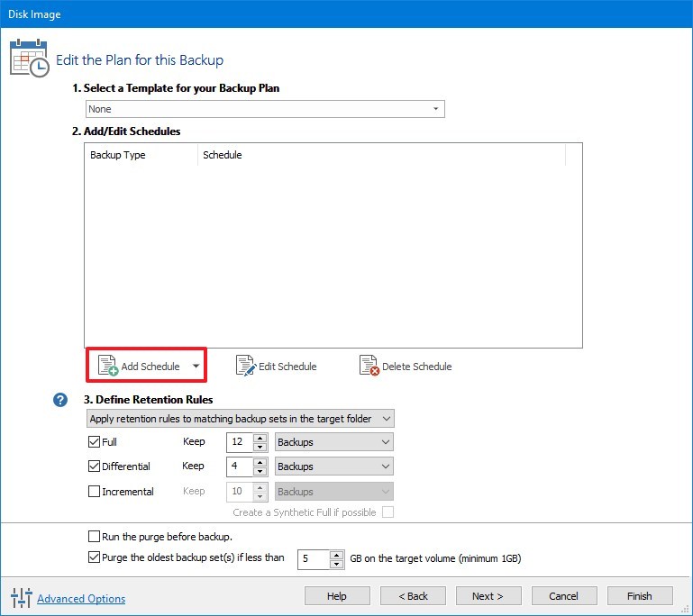
Task: Click the Help button
Action: point(337,596)
